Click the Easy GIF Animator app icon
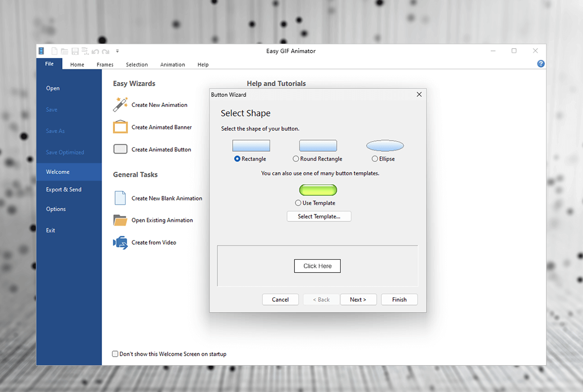The image size is (583, 392). coord(41,51)
